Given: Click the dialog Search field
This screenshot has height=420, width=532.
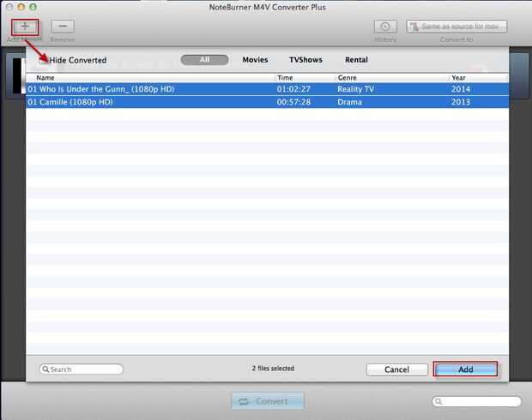Looking at the screenshot, I should (x=82, y=369).
